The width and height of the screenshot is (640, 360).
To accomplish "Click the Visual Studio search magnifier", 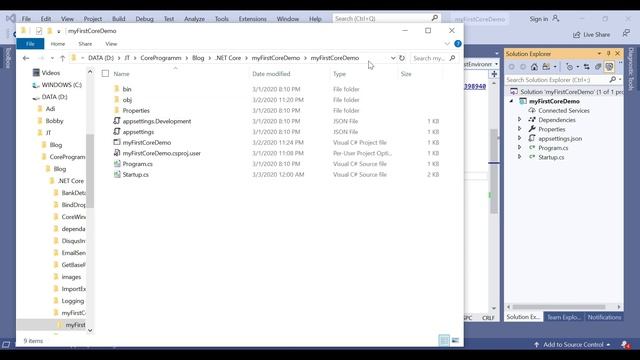I will tap(435, 18).
